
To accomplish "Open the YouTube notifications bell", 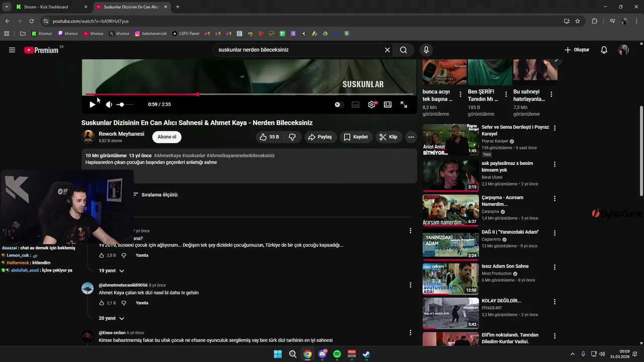I will (x=604, y=50).
